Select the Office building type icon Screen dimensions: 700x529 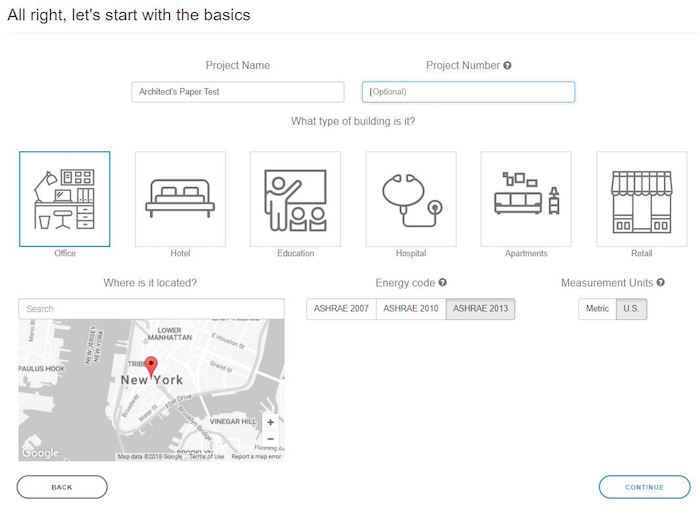click(65, 199)
